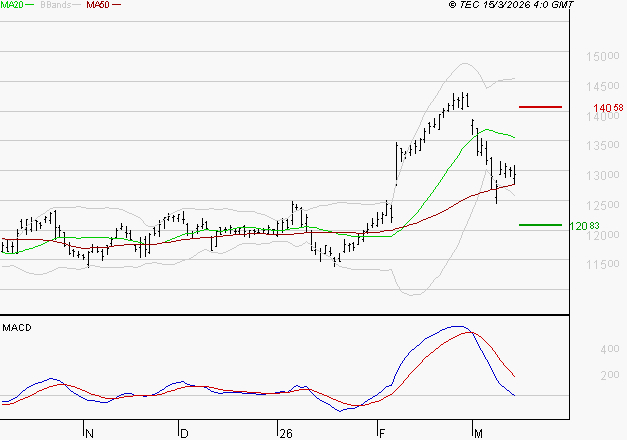627x440 pixels.
Task: Click the green 120.83 support value
Action: [584, 226]
